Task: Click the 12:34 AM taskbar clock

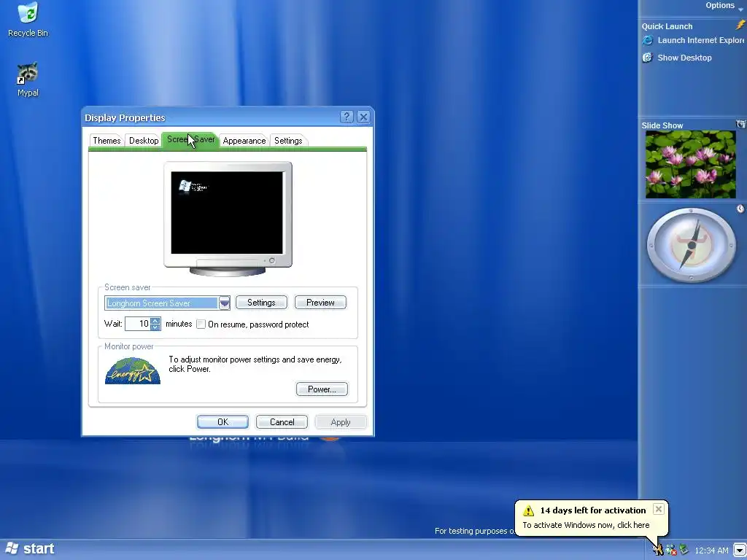Action: [x=711, y=551]
